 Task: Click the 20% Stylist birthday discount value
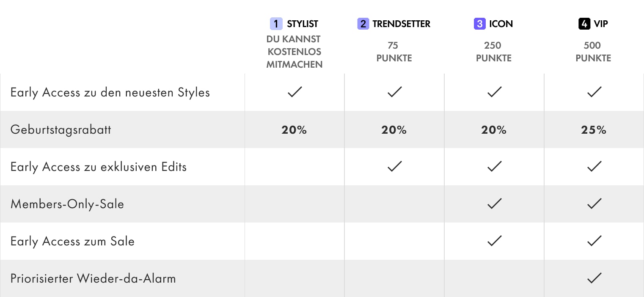[x=294, y=130]
